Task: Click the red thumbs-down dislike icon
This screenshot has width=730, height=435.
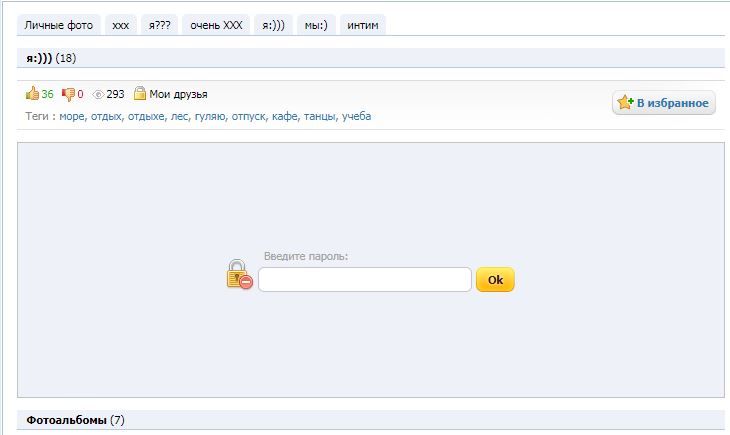Action: click(x=68, y=94)
